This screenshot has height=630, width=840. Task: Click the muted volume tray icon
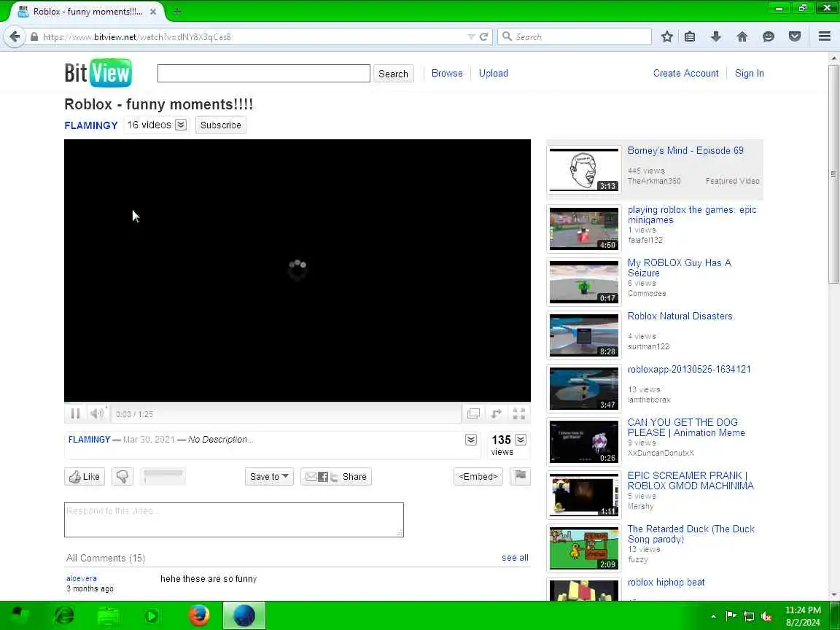coord(766,616)
